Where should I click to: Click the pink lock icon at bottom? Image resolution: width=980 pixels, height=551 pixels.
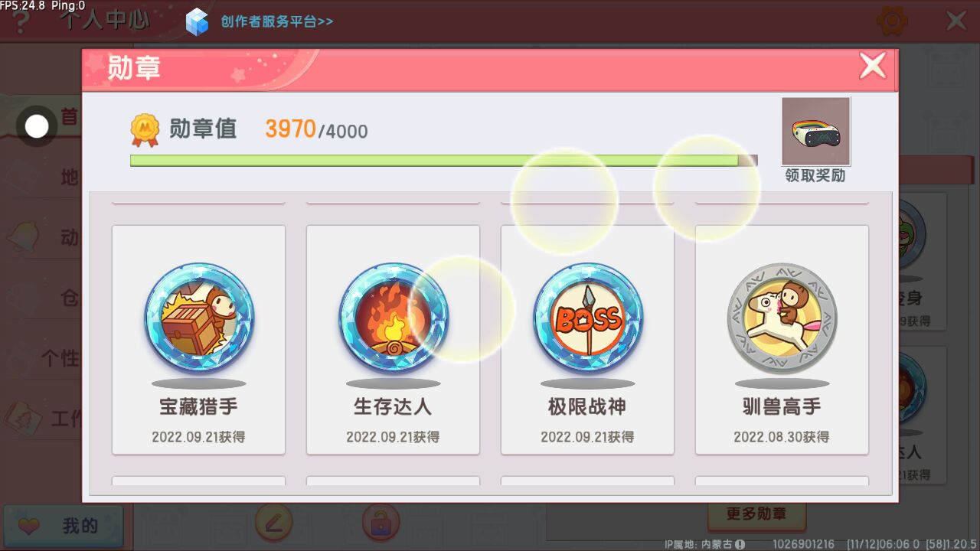[x=381, y=523]
